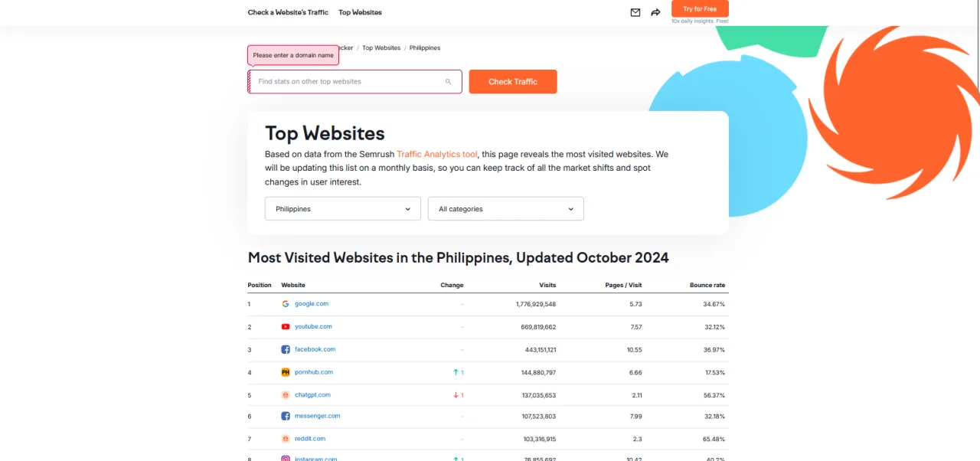The width and height of the screenshot is (980, 461).
Task: Open the Traffic Analytics tool link
Action: 437,154
